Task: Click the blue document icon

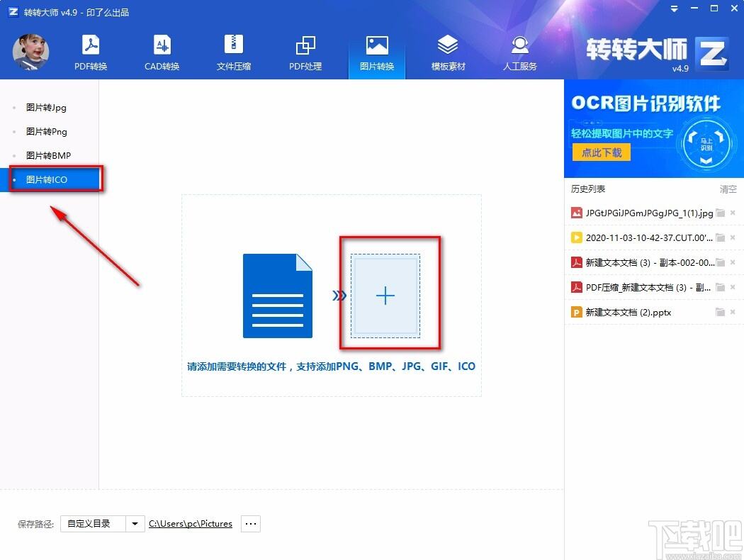Action: point(278,296)
